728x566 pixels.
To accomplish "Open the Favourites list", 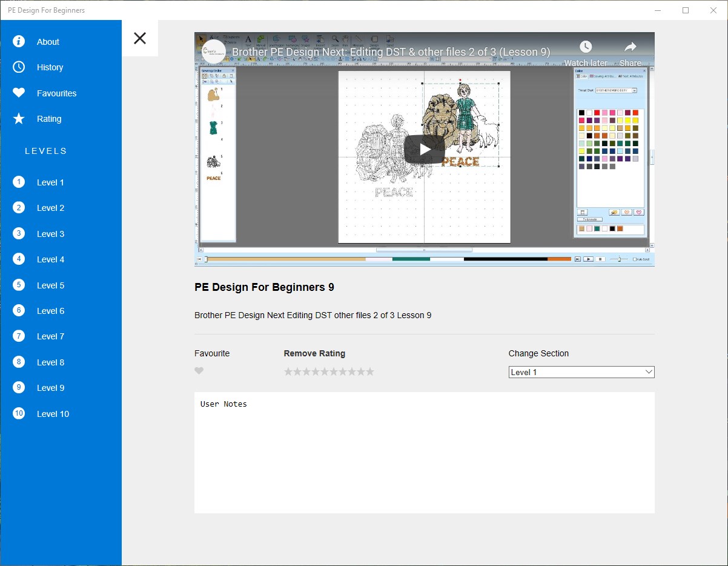I will click(x=56, y=93).
